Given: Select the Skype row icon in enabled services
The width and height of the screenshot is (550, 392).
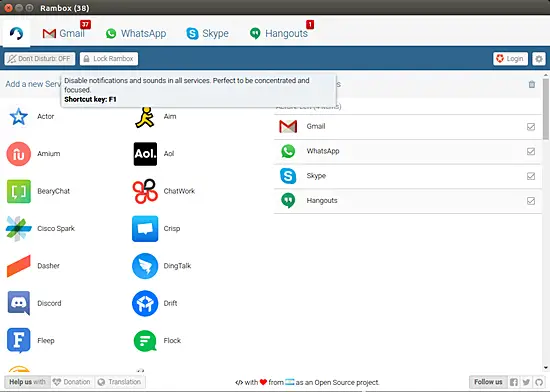Looking at the screenshot, I should (288, 176).
